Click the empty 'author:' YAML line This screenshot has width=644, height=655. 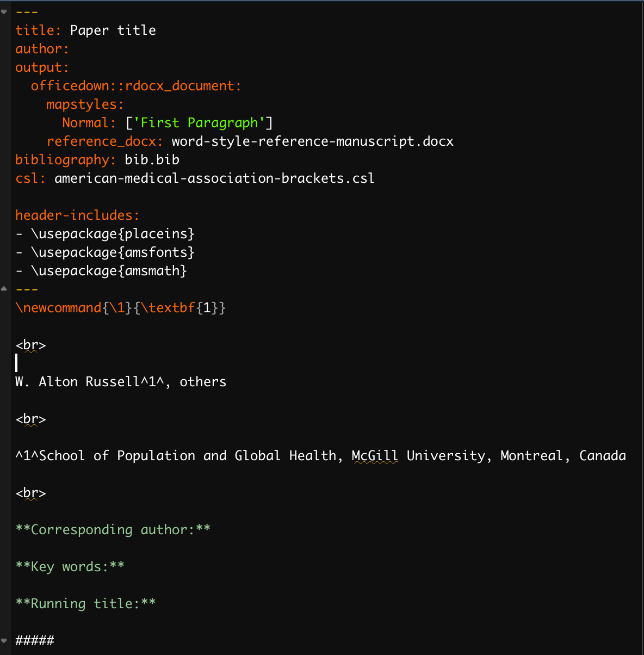42,49
